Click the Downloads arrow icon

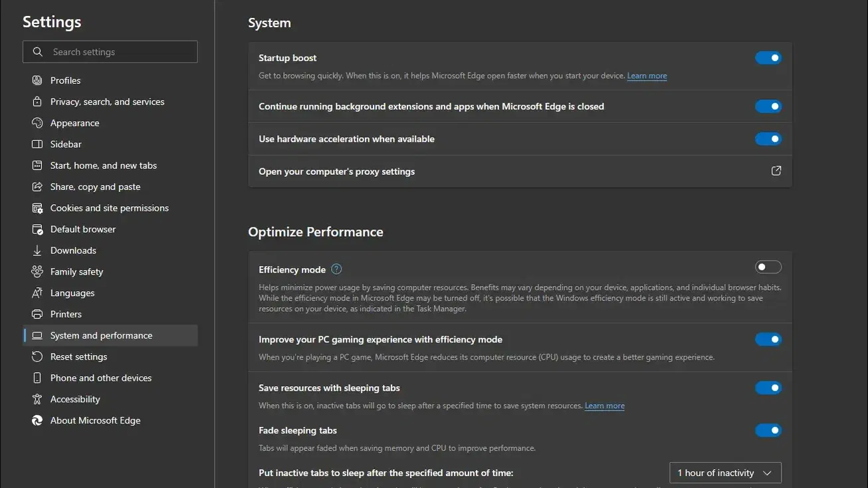pyautogui.click(x=37, y=251)
